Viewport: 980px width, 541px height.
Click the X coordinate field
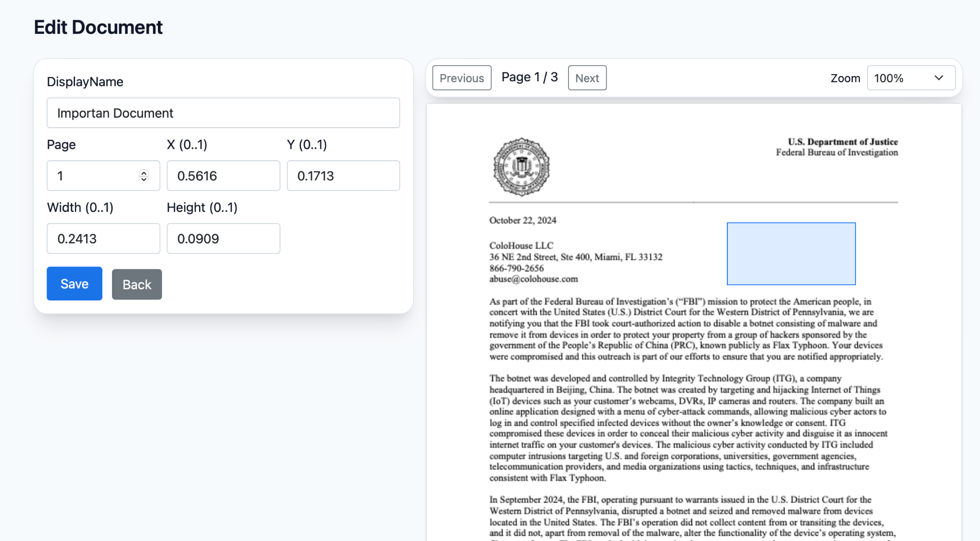pyautogui.click(x=223, y=176)
